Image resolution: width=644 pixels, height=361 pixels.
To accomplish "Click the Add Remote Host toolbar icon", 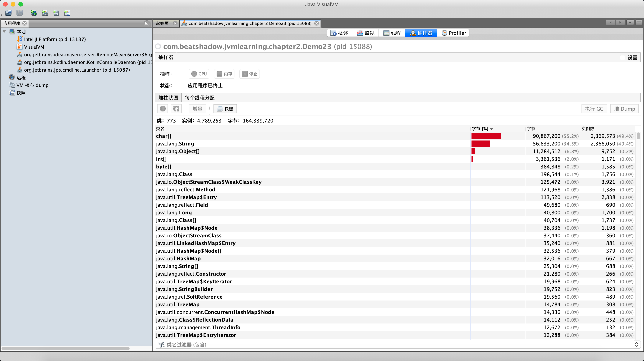I will point(34,13).
